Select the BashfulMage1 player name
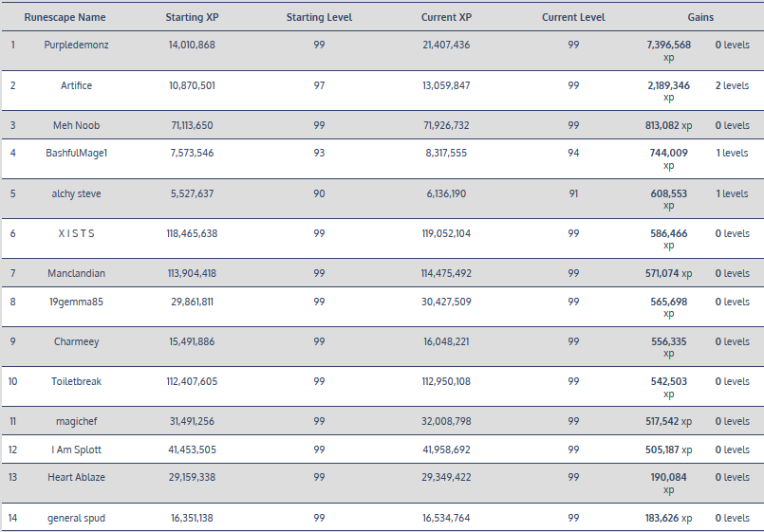Viewport: 764px width, 532px height. click(x=76, y=153)
